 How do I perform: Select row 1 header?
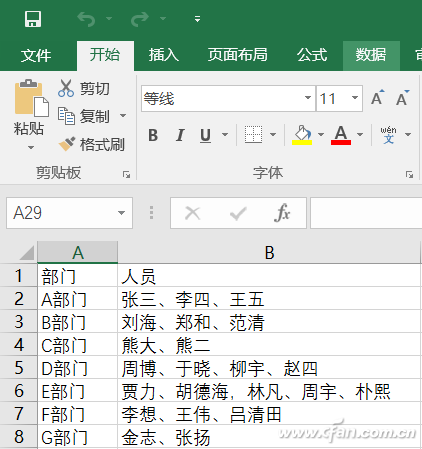tap(19, 276)
